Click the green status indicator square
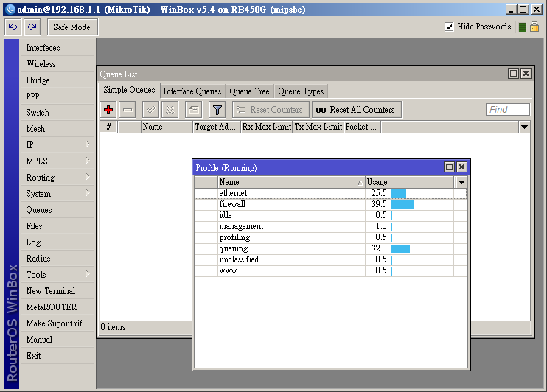 click(522, 27)
